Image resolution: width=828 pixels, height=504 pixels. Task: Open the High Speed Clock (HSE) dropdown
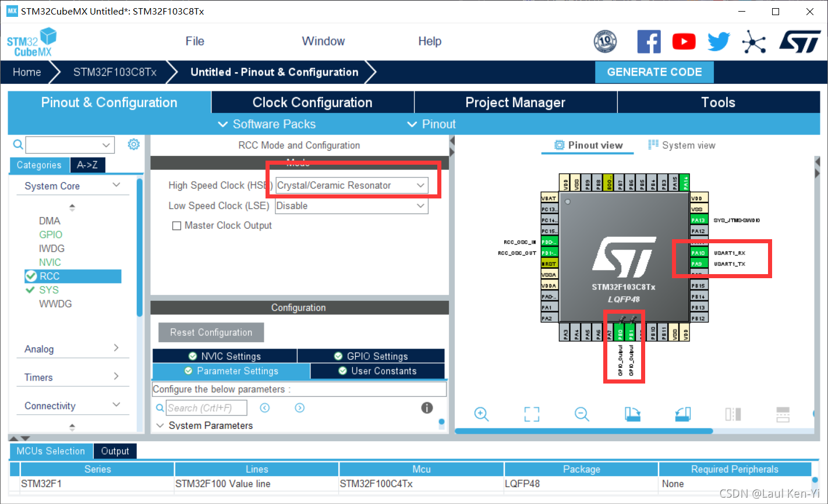click(x=352, y=186)
